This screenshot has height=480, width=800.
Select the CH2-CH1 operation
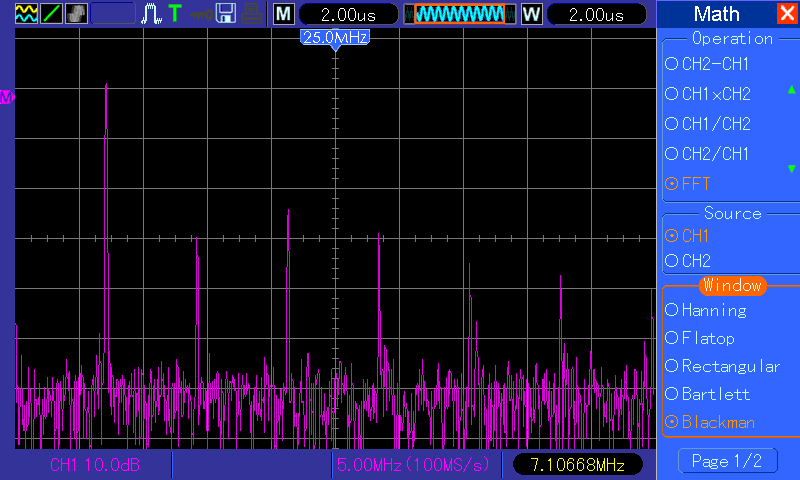[714, 64]
